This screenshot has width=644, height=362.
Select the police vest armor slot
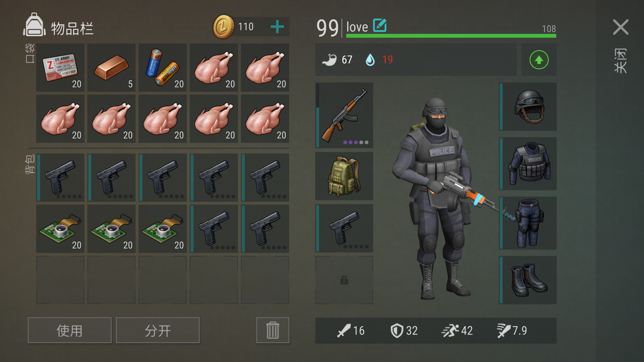pos(528,164)
